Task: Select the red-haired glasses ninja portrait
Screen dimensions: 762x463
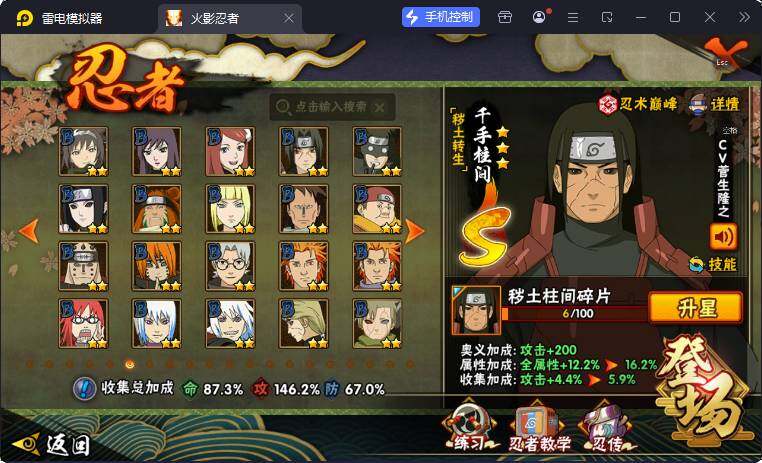Action: (x=84, y=324)
